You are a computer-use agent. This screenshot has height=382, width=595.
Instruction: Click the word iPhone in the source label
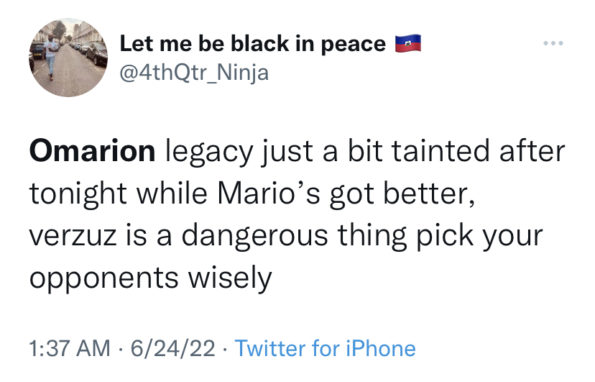point(381,348)
